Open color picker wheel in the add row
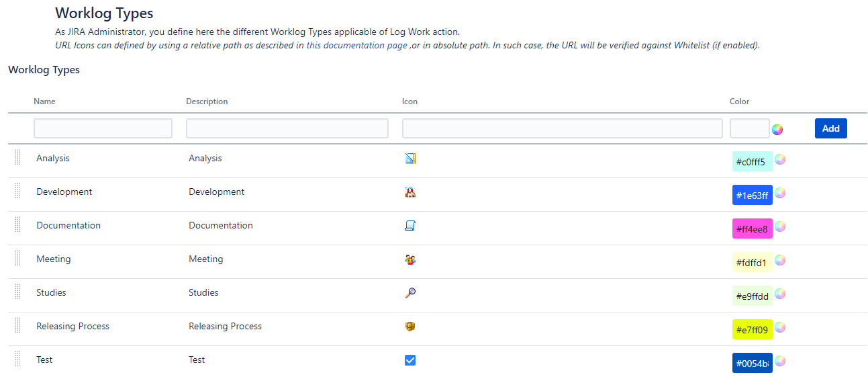Viewport: 868px width, 377px height. tap(777, 129)
